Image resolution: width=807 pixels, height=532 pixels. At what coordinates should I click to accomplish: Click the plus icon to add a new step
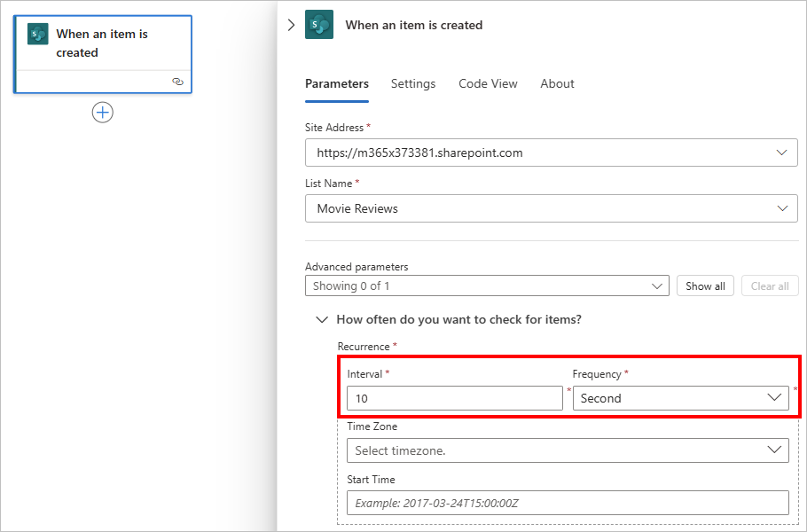pyautogui.click(x=102, y=112)
